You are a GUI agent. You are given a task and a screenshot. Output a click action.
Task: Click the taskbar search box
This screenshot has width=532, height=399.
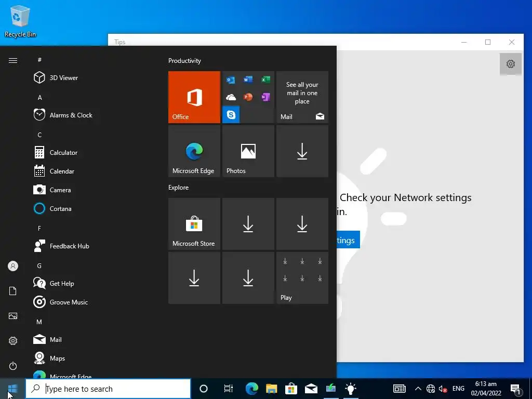click(x=108, y=389)
